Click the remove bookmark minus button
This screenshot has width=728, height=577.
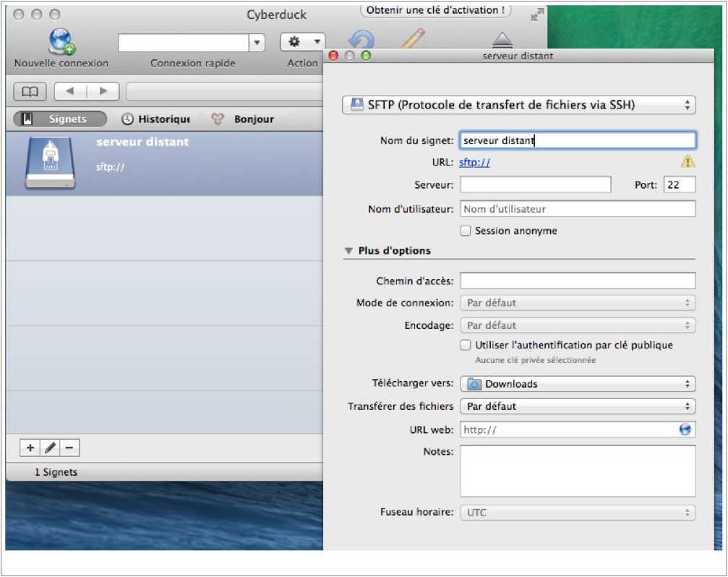69,448
